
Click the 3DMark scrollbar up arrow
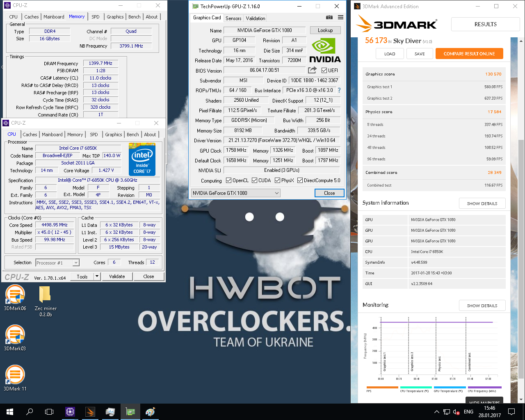(521, 41)
